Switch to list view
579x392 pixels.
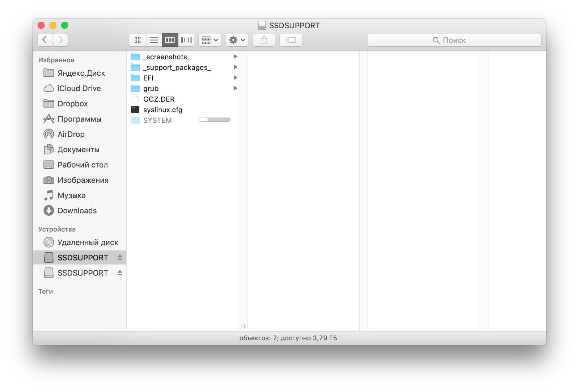click(154, 40)
